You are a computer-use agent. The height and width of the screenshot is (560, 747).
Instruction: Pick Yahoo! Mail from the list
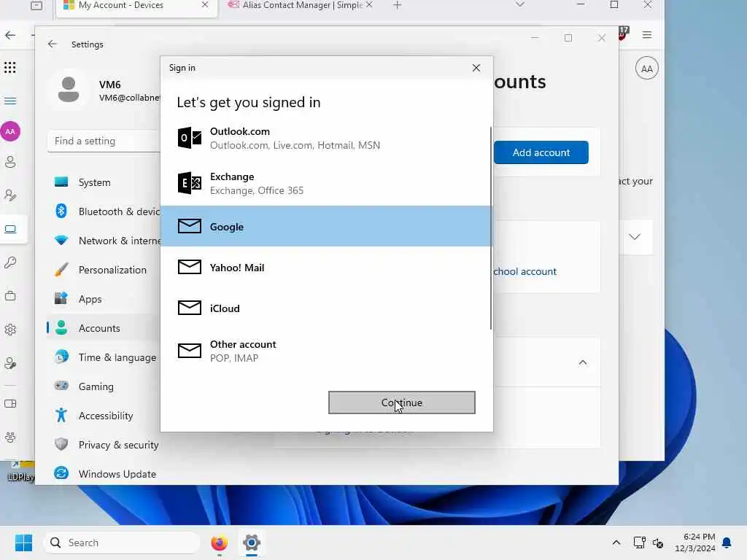(326, 267)
